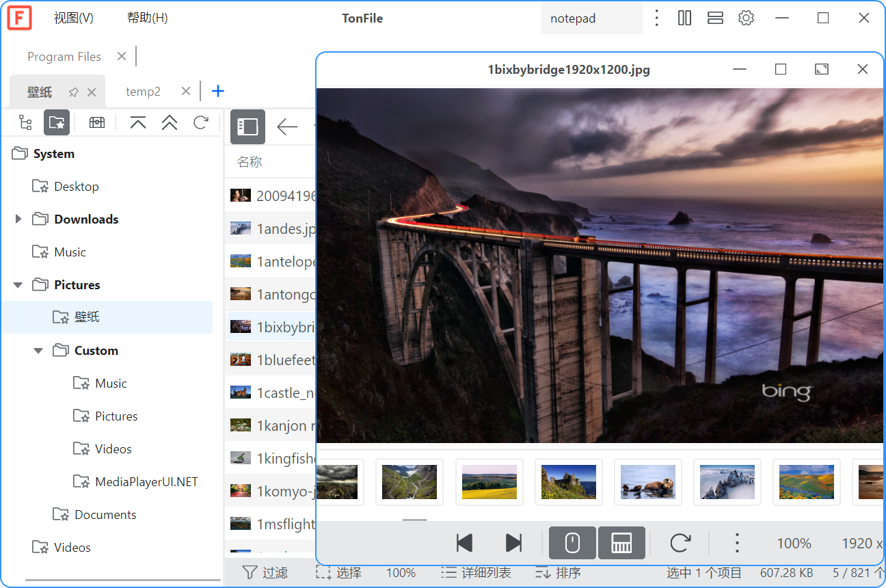
Task: Switch to the temp2 tab
Action: pos(143,91)
